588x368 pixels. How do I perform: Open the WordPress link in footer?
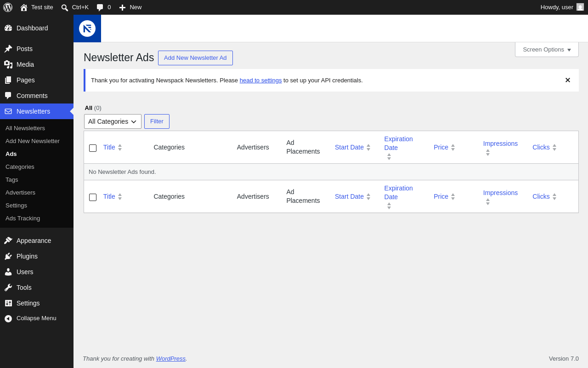pyautogui.click(x=170, y=358)
